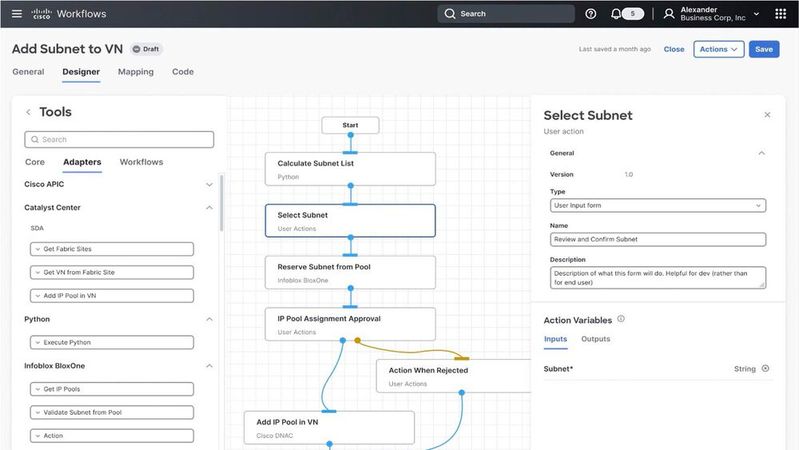The image size is (799, 450).
Task: Open the Outputs variables tab
Action: pyautogui.click(x=595, y=339)
